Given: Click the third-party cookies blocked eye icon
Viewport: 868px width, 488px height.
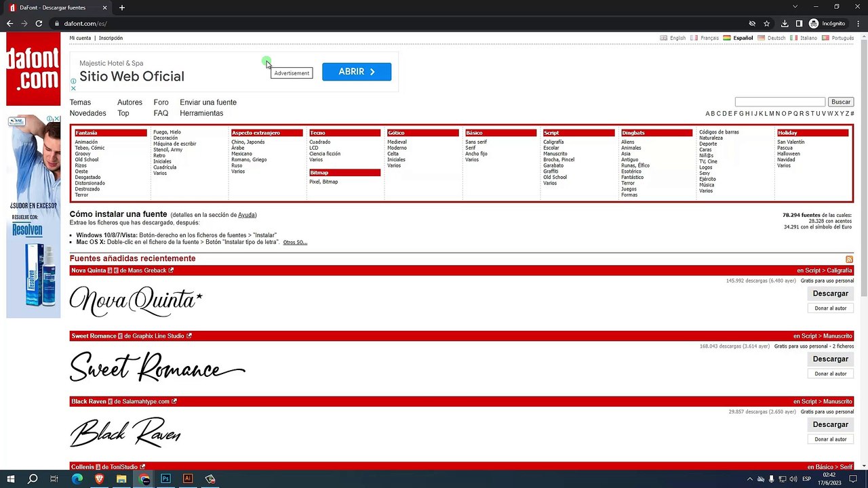Looking at the screenshot, I should 752,24.
